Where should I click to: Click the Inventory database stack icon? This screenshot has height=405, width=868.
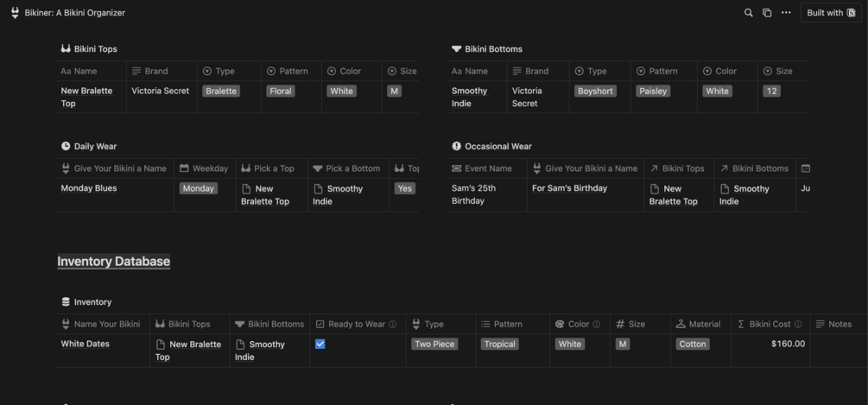66,302
